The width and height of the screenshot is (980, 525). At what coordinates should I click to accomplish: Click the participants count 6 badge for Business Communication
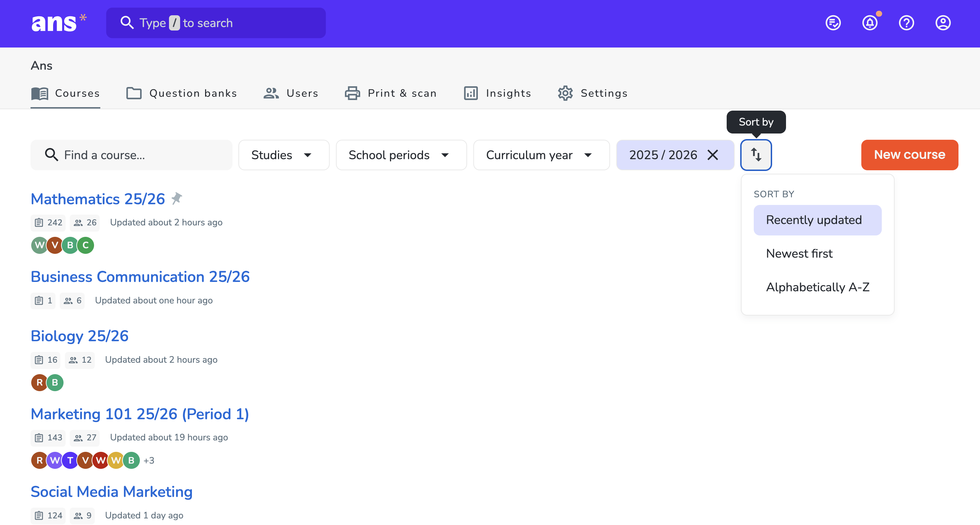click(72, 300)
